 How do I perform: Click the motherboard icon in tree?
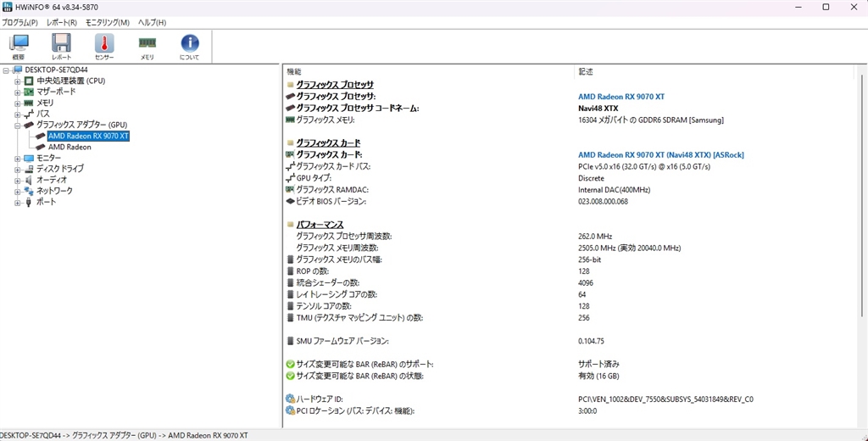pyautogui.click(x=29, y=92)
